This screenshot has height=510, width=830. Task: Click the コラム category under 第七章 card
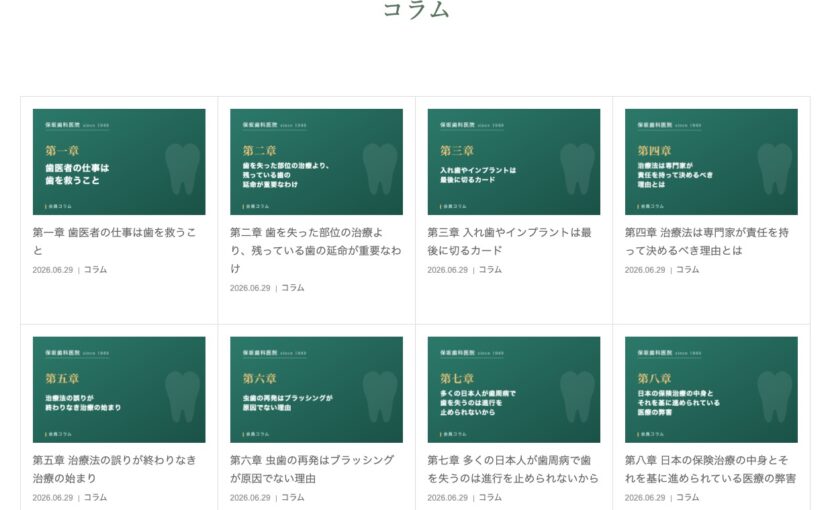coord(490,497)
